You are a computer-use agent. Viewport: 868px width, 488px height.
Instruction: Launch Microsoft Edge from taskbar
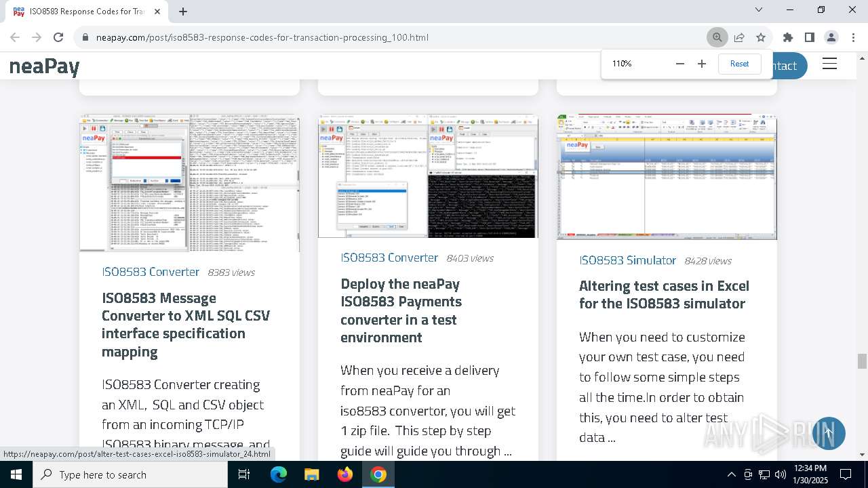[279, 474]
